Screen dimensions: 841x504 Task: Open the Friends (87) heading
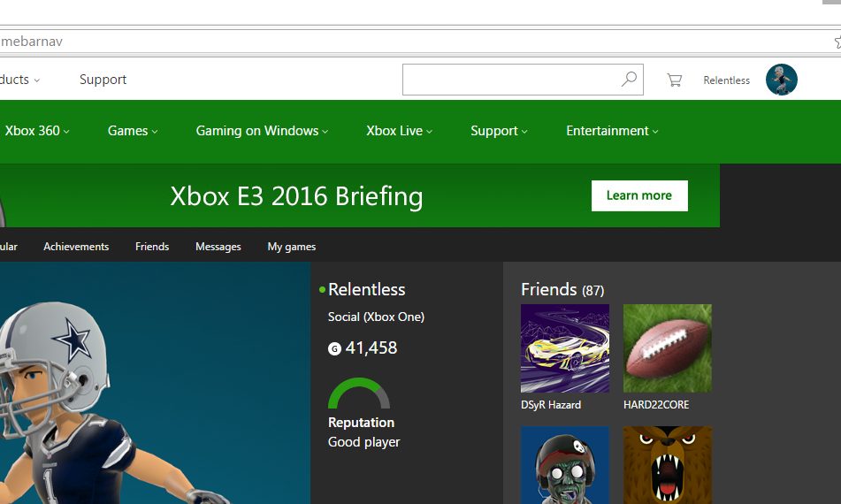coord(562,289)
